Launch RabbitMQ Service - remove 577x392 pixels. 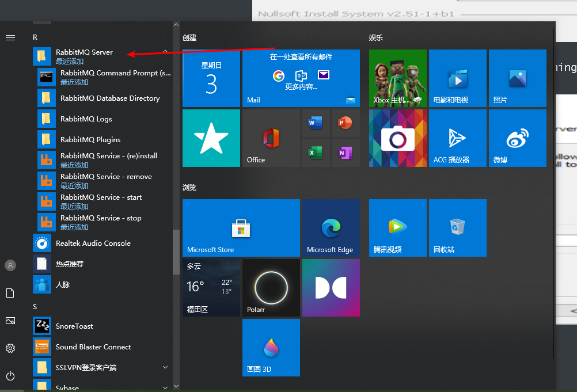[x=104, y=181]
